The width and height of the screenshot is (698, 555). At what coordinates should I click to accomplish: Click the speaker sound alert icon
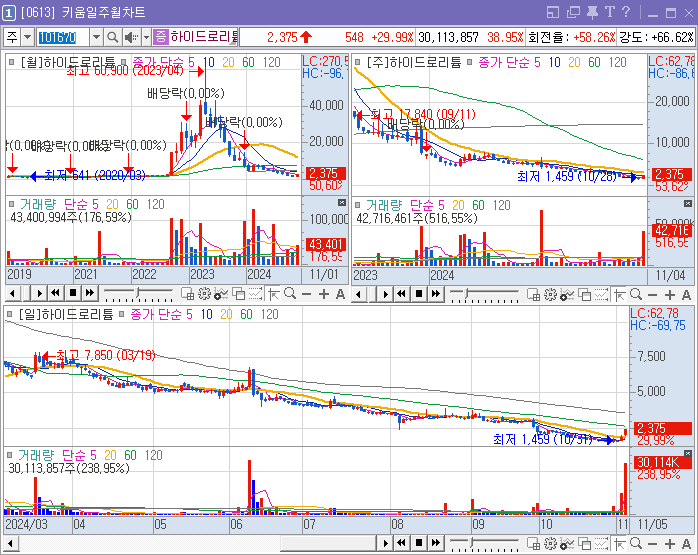point(131,37)
